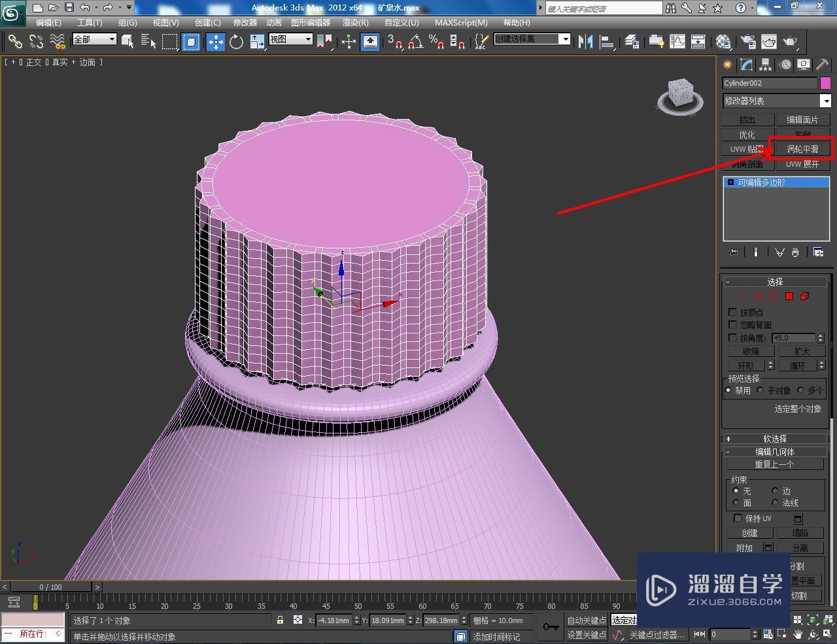Switch to the Utilities hammer panel
The image size is (837, 644).
[x=822, y=65]
